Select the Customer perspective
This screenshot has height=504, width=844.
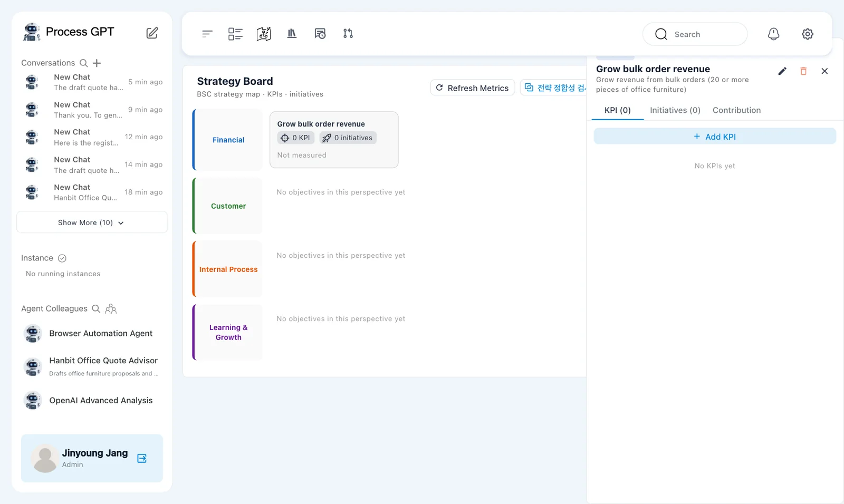(x=227, y=206)
